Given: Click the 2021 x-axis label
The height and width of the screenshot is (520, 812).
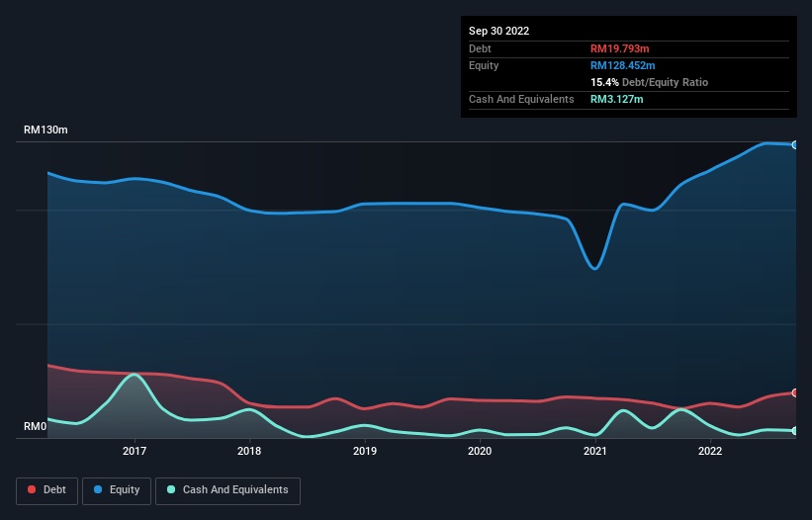Looking at the screenshot, I should [595, 451].
